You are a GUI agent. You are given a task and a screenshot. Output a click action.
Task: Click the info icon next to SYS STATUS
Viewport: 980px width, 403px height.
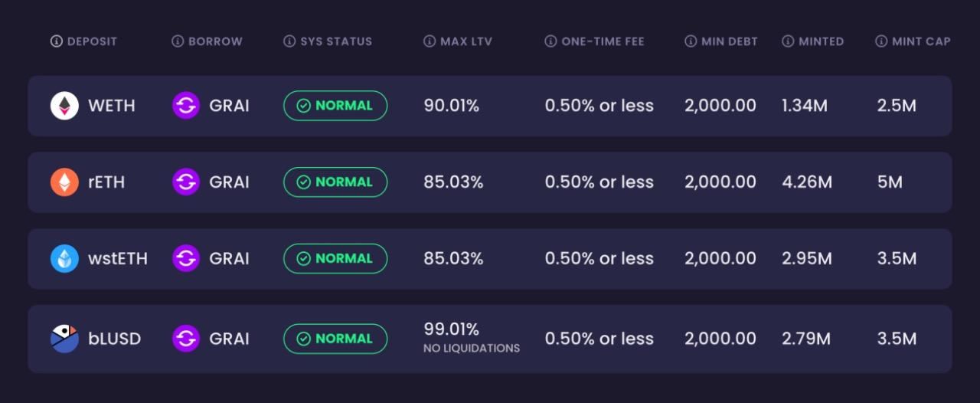289,41
